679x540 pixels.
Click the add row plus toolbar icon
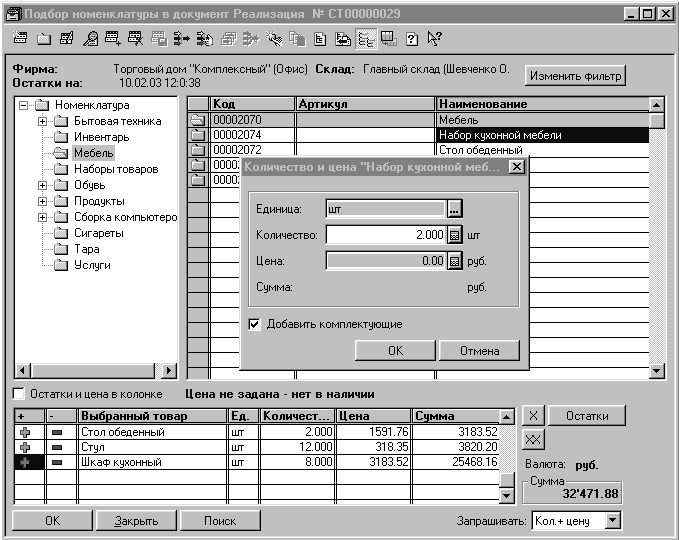113,39
